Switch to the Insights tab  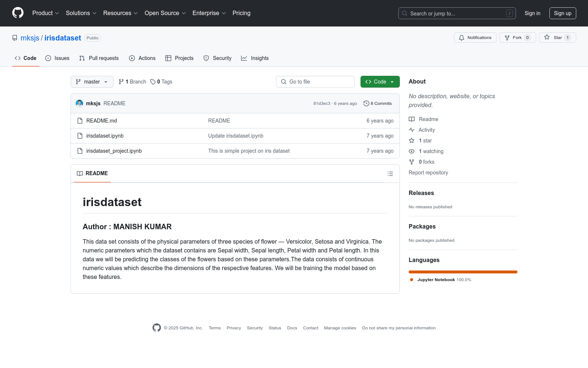(255, 58)
